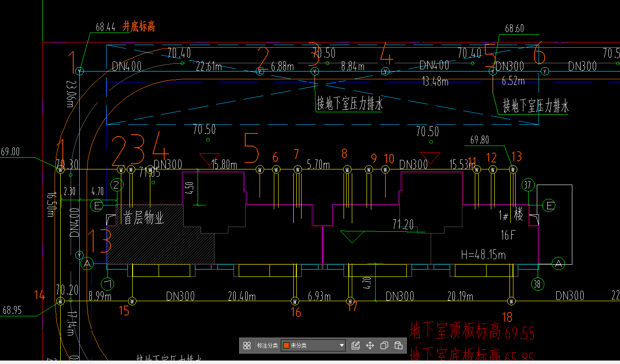Click the 1# 楼 building label

point(511,214)
